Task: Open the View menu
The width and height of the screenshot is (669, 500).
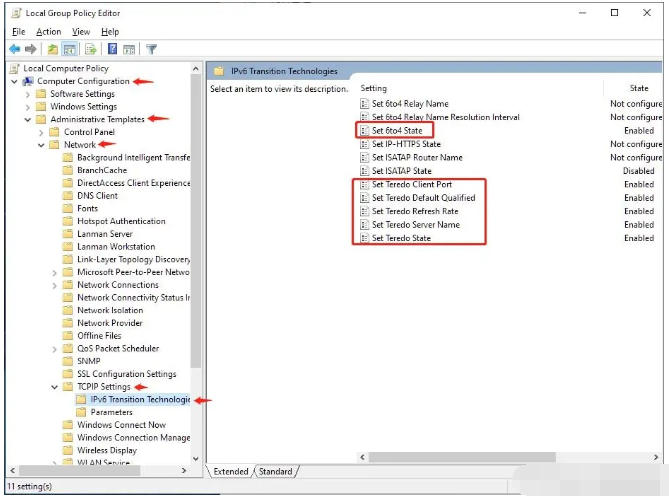Action: pos(81,32)
